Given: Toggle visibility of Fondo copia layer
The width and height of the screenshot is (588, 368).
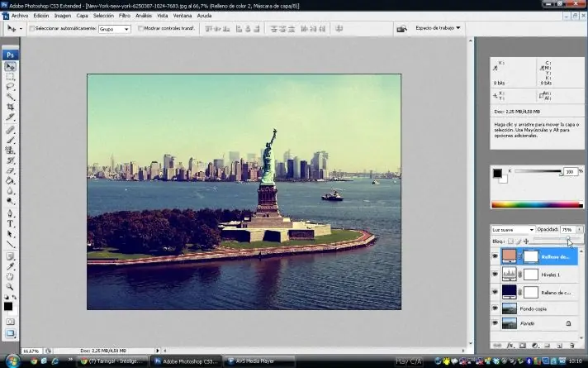Looking at the screenshot, I should [496, 308].
